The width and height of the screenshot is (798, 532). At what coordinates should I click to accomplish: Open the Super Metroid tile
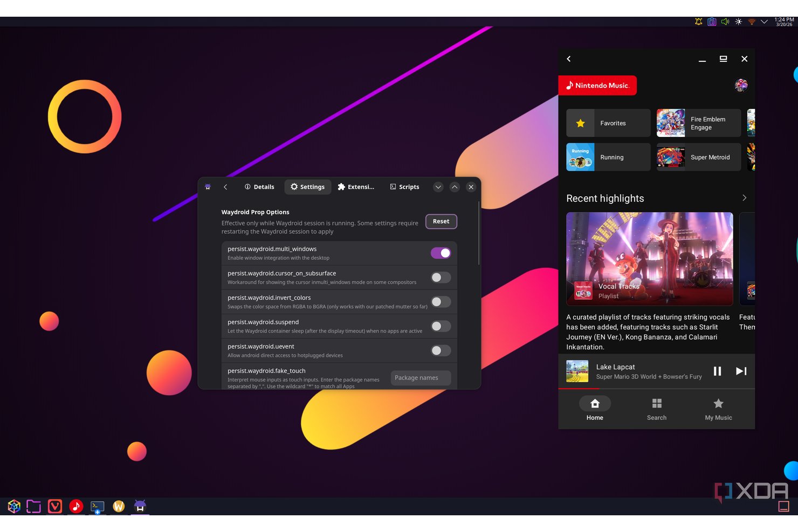[x=699, y=157]
